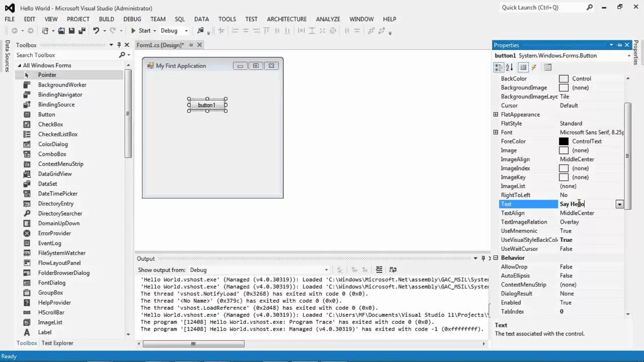Open the BUILD menu
644x362 pixels.
[x=106, y=19]
